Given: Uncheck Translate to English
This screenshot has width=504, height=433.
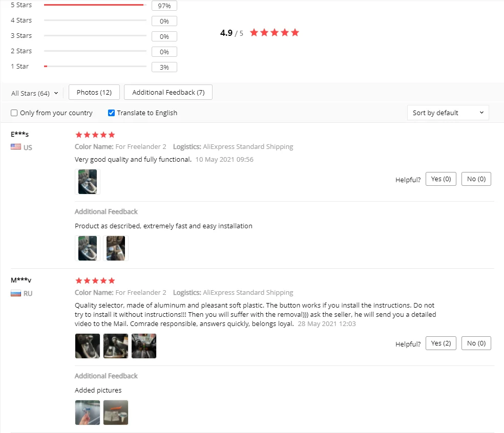Looking at the screenshot, I should click(111, 113).
